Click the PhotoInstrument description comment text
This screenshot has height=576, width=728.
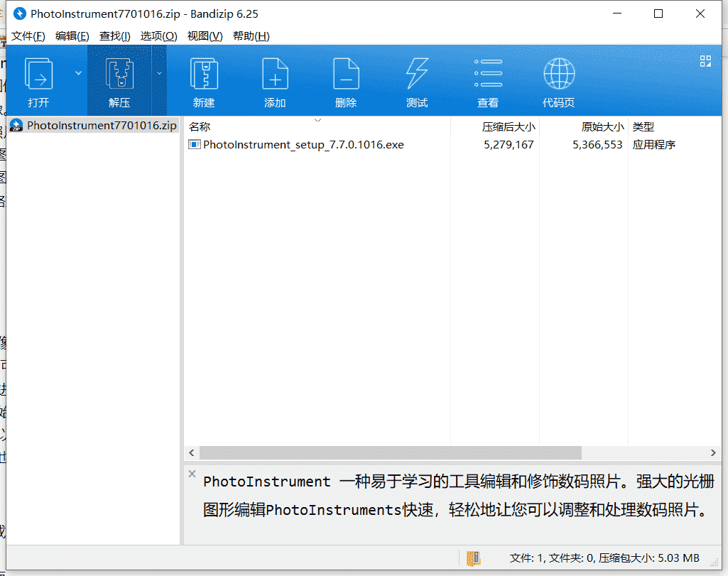(x=458, y=496)
